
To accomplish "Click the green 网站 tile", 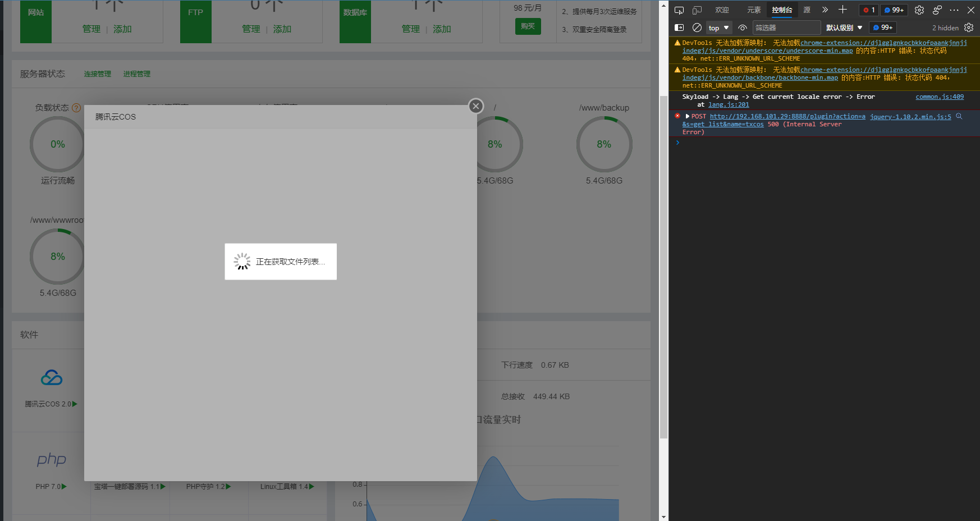I will coord(36,21).
